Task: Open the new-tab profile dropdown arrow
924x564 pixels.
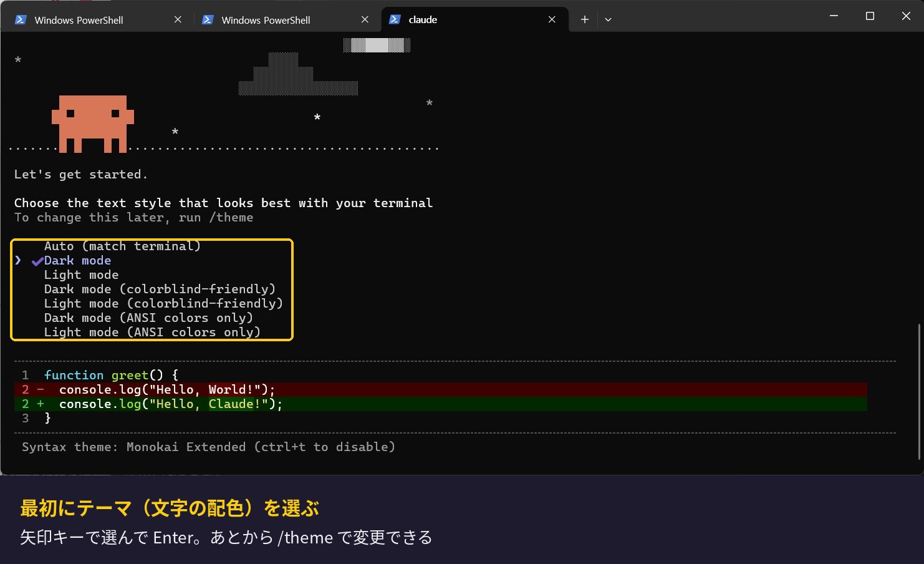Action: [608, 19]
